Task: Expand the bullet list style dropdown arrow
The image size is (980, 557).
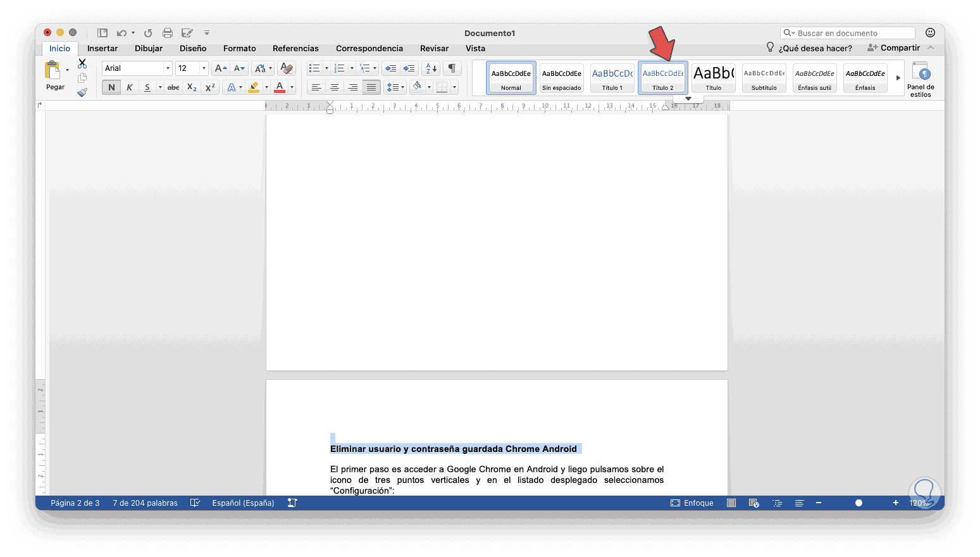Action: [x=326, y=68]
